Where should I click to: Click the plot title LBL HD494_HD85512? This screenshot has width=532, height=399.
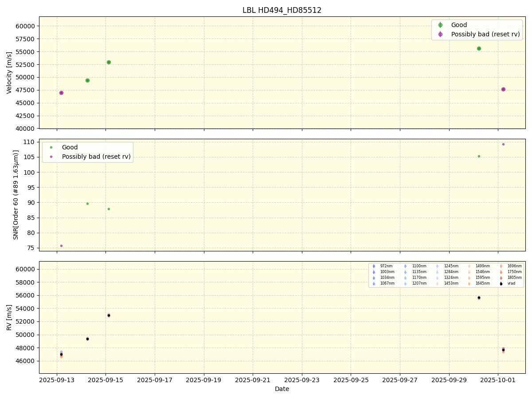pyautogui.click(x=282, y=10)
